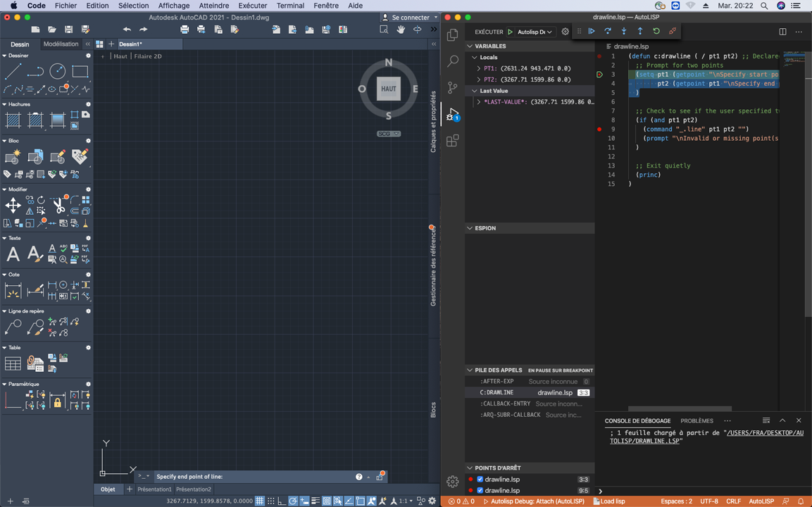Click the Redo arrow in AutoCAD toolbar
Image resolution: width=812 pixels, height=507 pixels.
(144, 30)
